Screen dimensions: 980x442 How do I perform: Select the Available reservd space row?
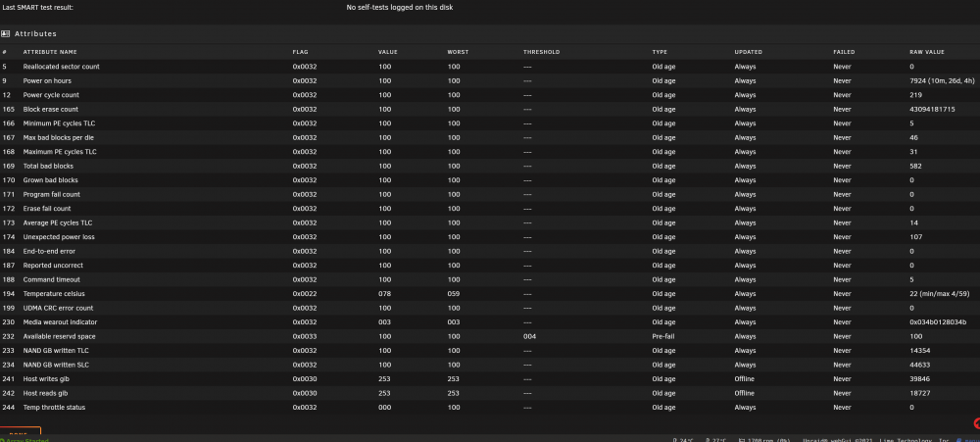pos(490,336)
